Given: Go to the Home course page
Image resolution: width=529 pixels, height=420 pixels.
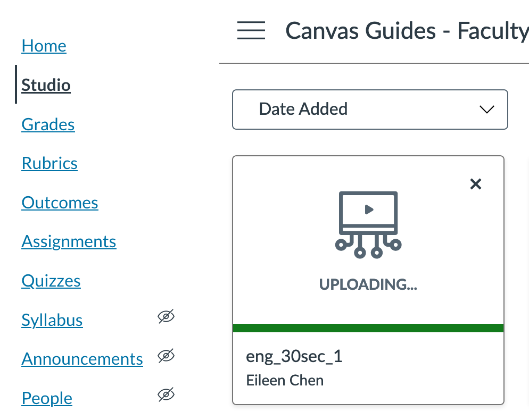Looking at the screenshot, I should [x=44, y=46].
